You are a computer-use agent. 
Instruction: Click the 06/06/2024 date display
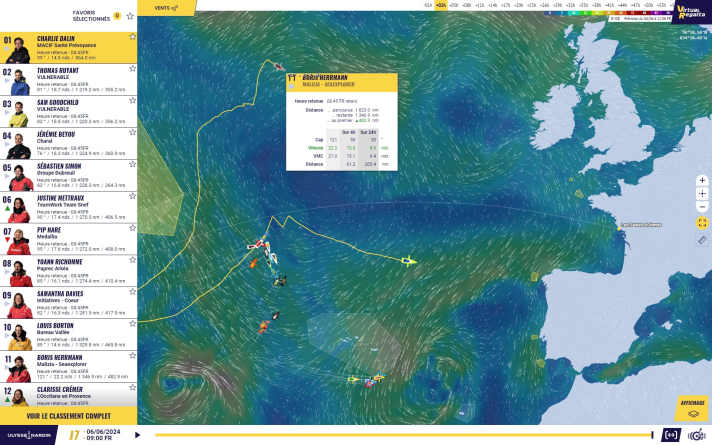click(103, 432)
